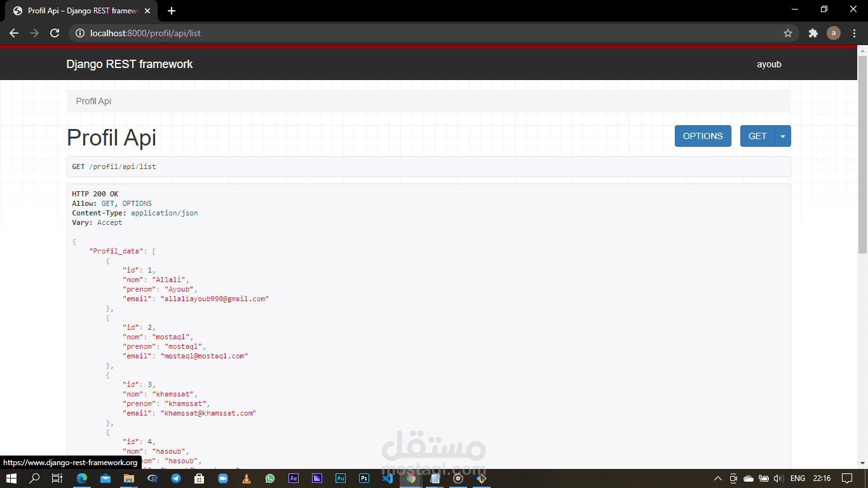Open the R application on the taskbar
This screenshot has height=488, width=868.
pos(153,478)
